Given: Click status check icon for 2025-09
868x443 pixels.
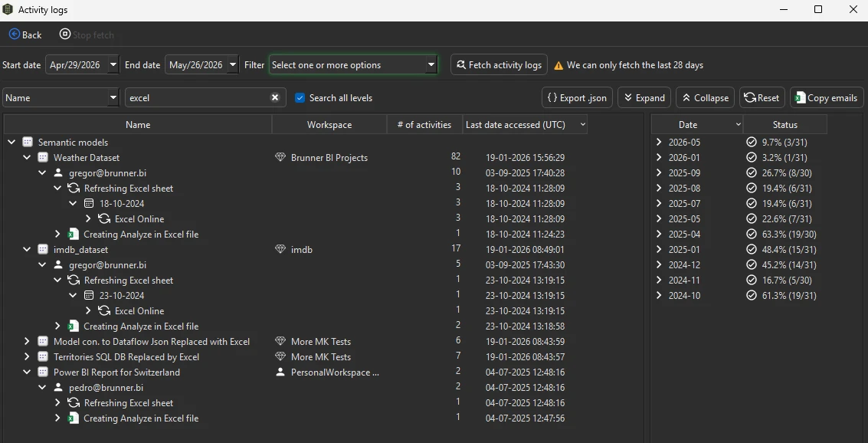Looking at the screenshot, I should [x=752, y=172].
